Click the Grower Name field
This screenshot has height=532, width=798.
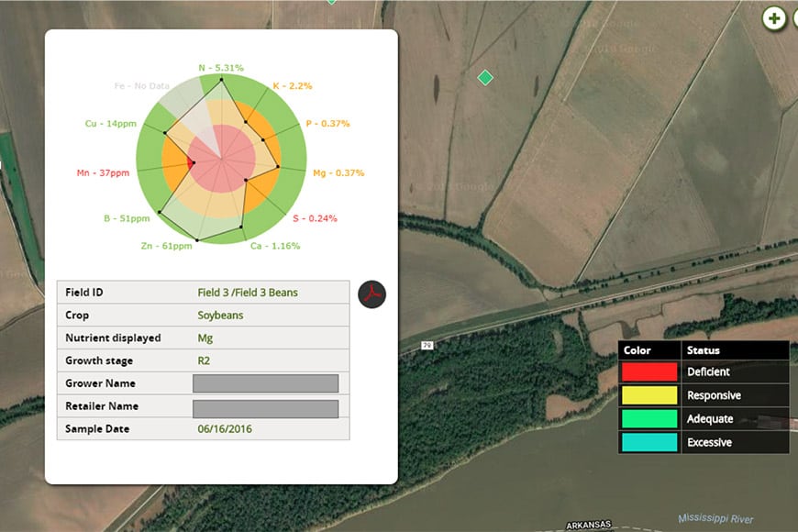coord(265,383)
